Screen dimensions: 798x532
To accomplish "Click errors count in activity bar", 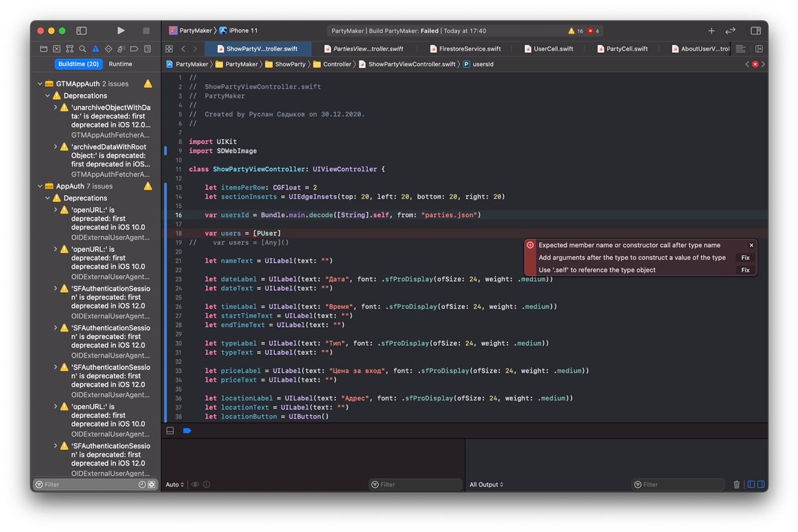I will point(593,31).
